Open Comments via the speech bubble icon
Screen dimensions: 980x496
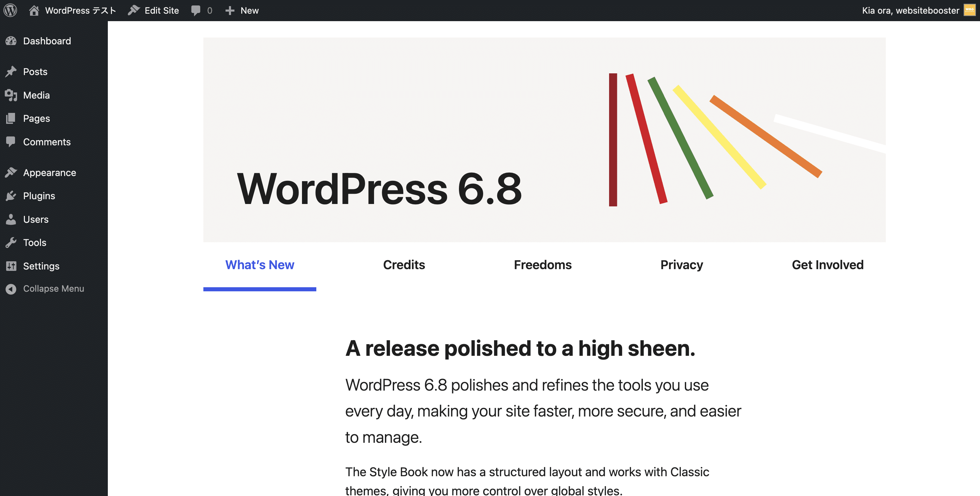point(11,142)
